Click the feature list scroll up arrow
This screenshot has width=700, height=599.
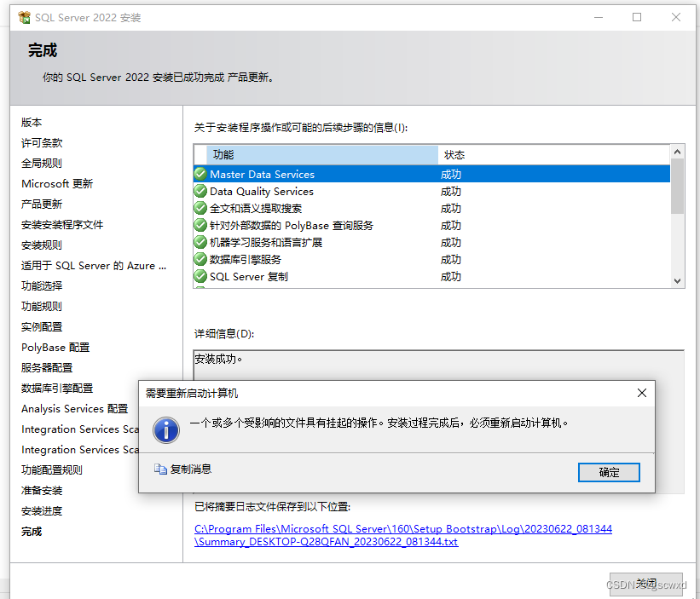coord(677,152)
